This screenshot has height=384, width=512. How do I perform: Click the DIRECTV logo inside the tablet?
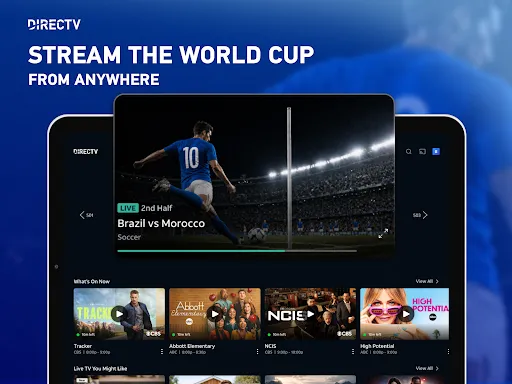pyautogui.click(x=86, y=152)
